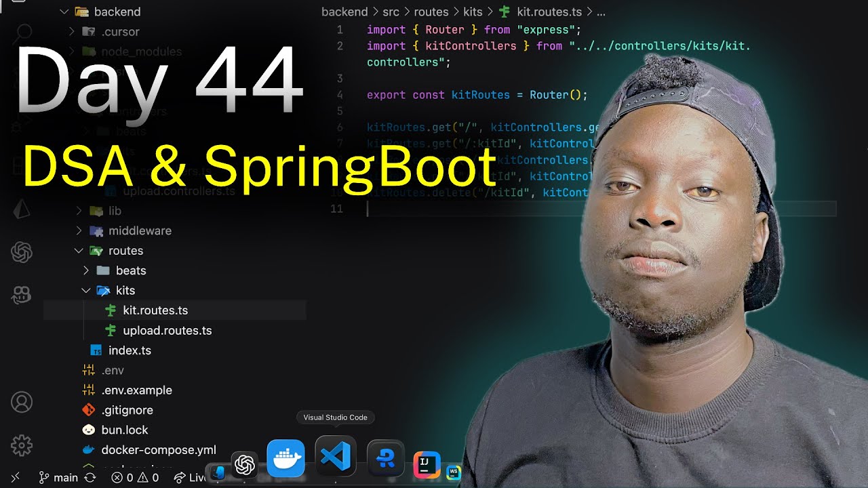Collapse the backend folder chevron
The image size is (868, 488).
(65, 12)
